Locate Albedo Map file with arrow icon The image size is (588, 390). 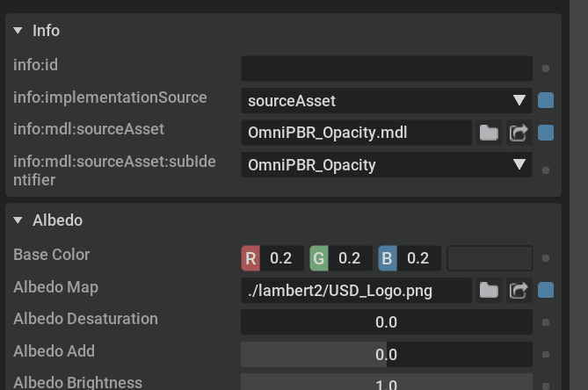(x=519, y=291)
